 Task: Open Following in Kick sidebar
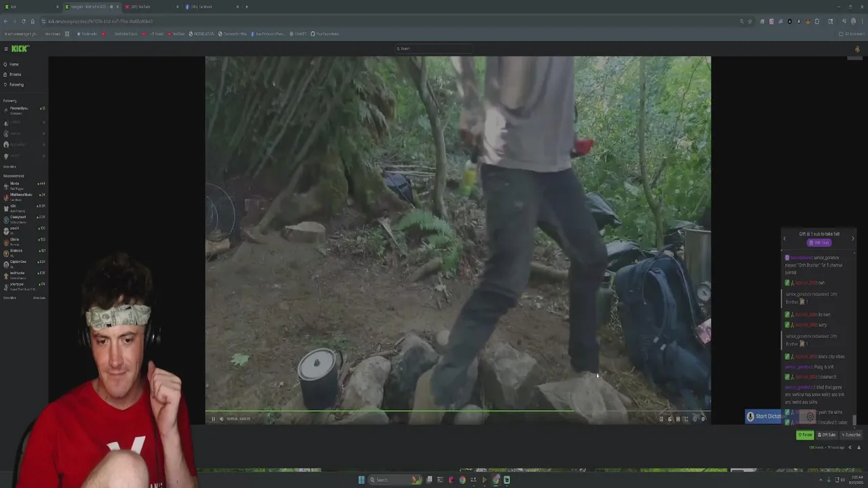pyautogui.click(x=14, y=85)
